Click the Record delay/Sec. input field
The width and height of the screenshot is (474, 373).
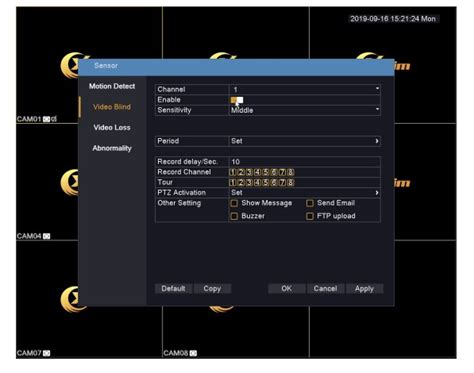305,162
